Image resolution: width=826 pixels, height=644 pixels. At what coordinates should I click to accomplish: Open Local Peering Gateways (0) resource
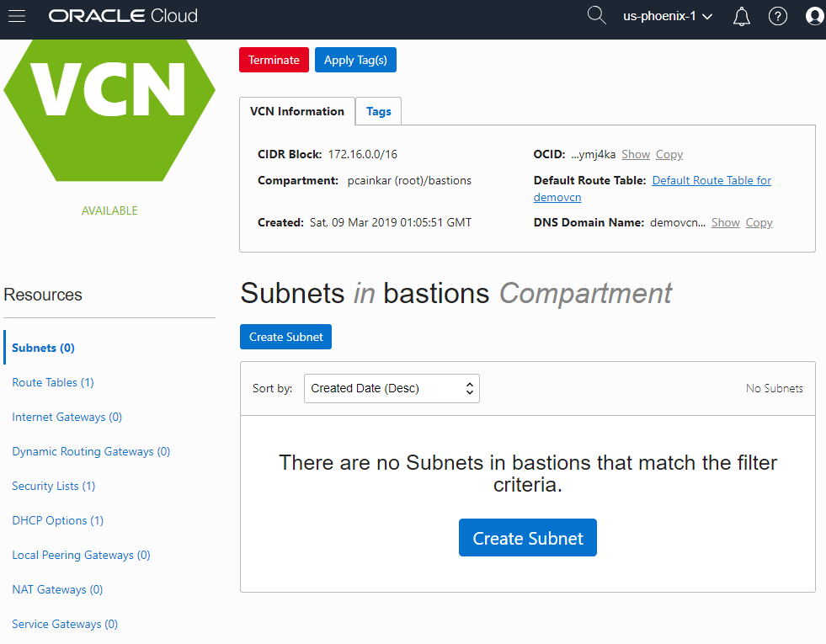pyautogui.click(x=81, y=555)
